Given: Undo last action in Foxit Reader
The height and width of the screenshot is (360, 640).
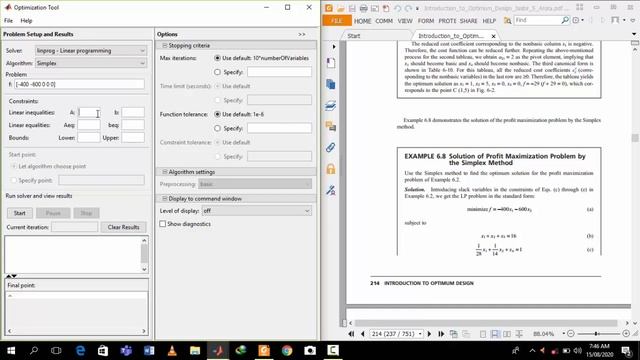Looking at the screenshot, I should pos(397,8).
